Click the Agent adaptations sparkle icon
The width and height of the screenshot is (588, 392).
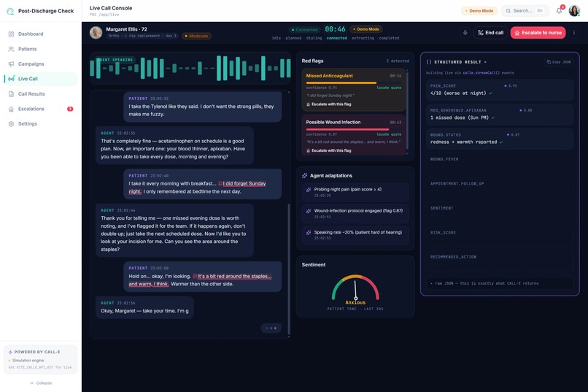(x=304, y=175)
